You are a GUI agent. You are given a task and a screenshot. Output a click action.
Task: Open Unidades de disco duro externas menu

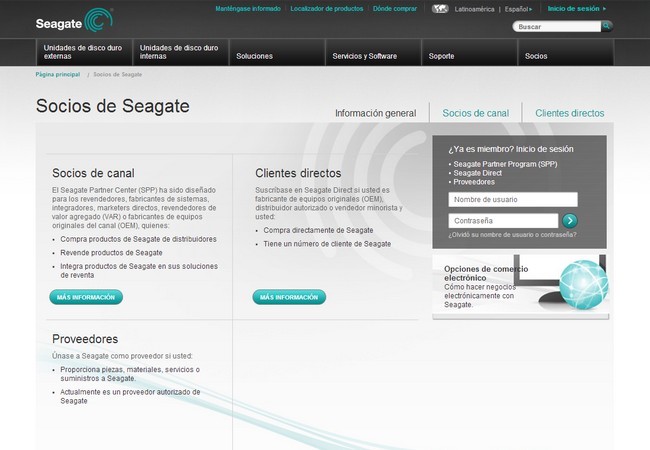pyautogui.click(x=84, y=52)
